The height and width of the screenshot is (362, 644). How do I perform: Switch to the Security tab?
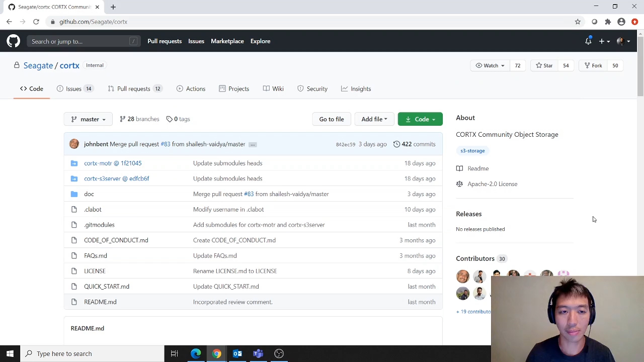pos(312,88)
